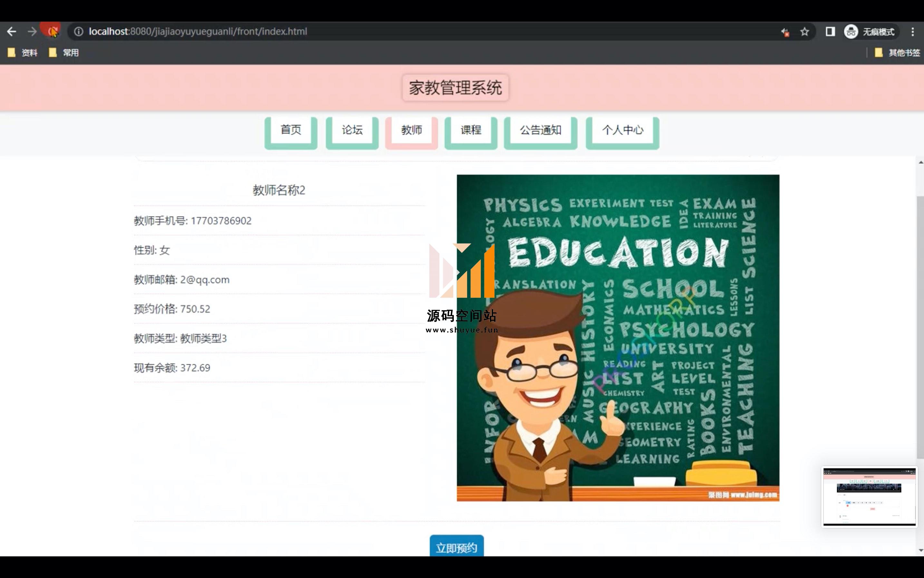The width and height of the screenshot is (924, 578).
Task: Click the 预约价格: 750.52 row
Action: pos(279,308)
